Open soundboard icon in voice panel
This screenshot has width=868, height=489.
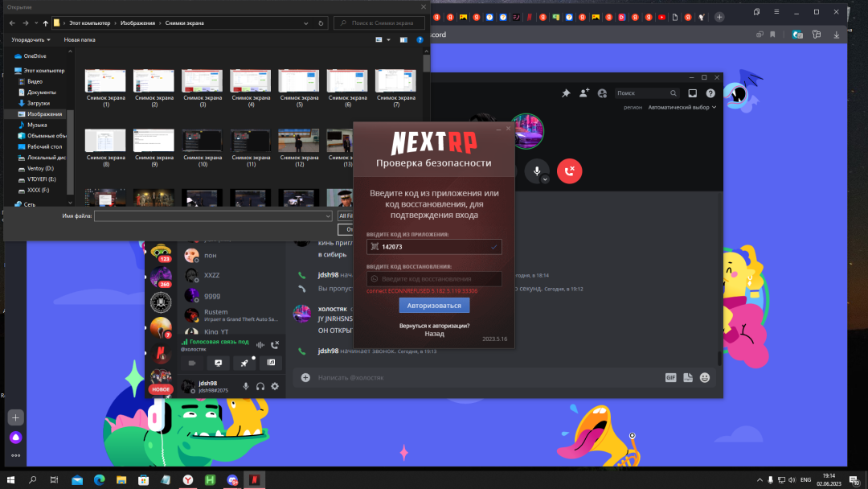271,363
